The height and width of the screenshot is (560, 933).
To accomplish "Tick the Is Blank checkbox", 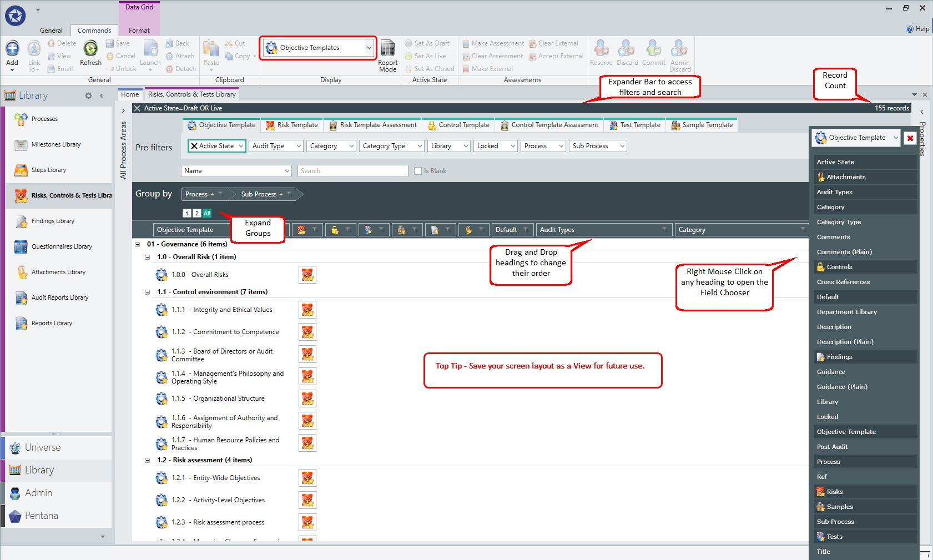I will tap(418, 171).
